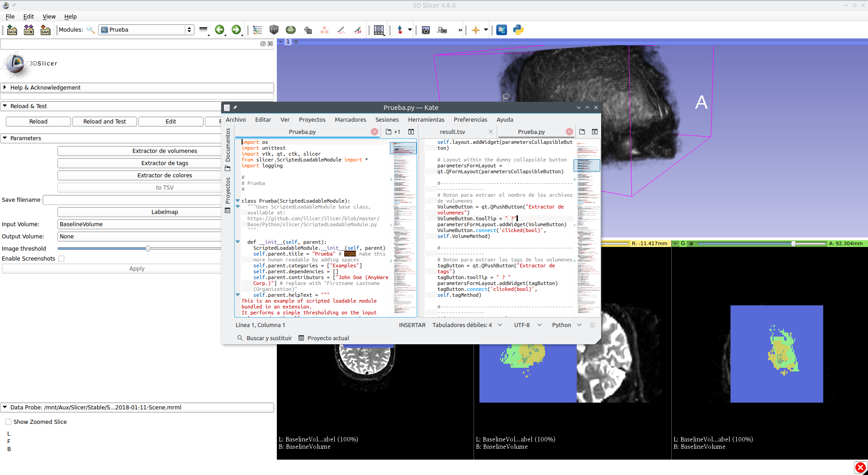
Task: Open the Slicer File menu
Action: tap(10, 16)
